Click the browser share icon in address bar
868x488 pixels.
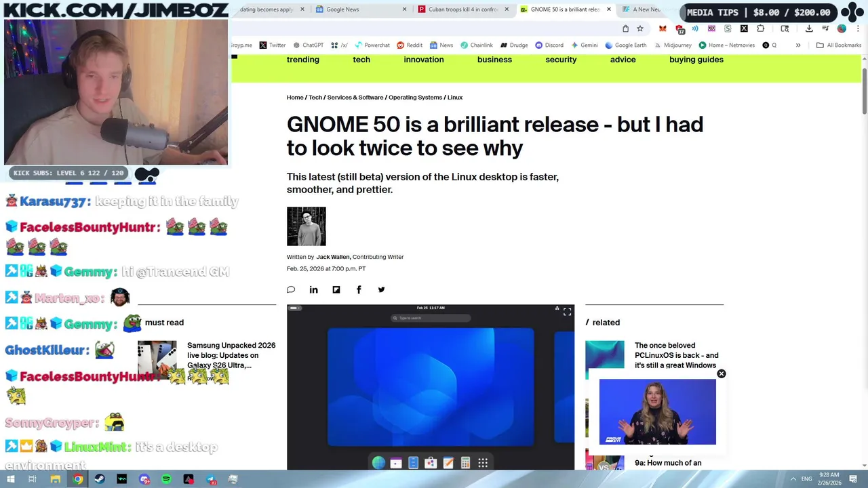[625, 28]
